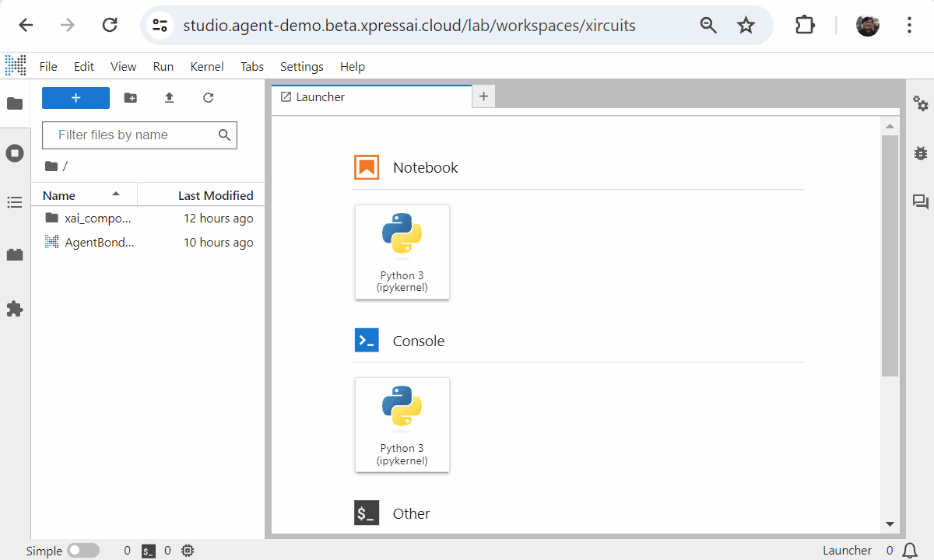Viewport: 934px width, 560px height.
Task: Click the launcher vertical scrollbar thumb
Action: [890, 256]
